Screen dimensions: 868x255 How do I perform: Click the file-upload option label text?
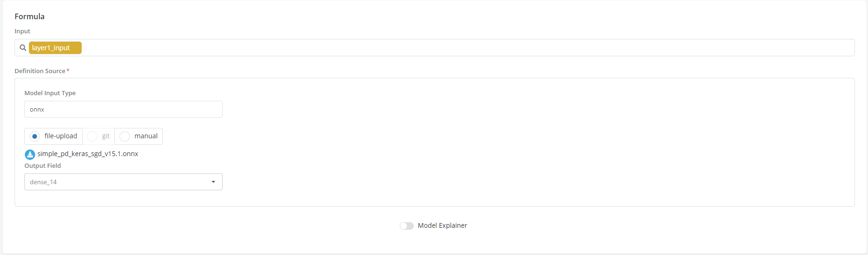61,136
